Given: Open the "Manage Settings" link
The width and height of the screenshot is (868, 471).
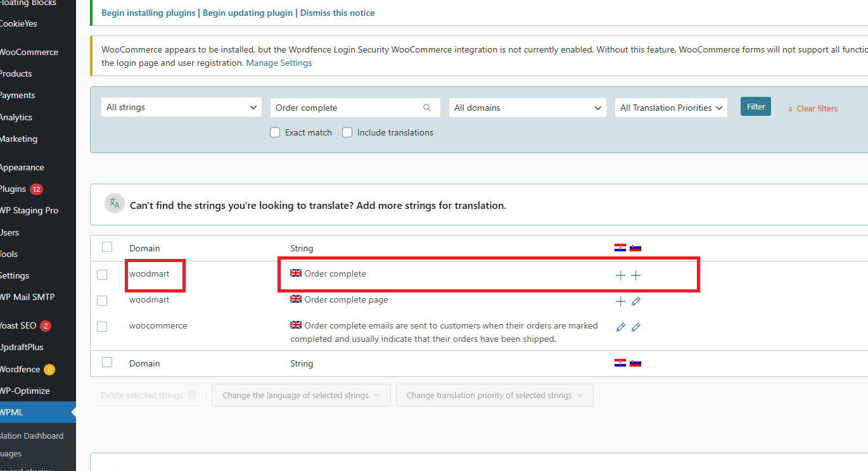Looking at the screenshot, I should 279,63.
